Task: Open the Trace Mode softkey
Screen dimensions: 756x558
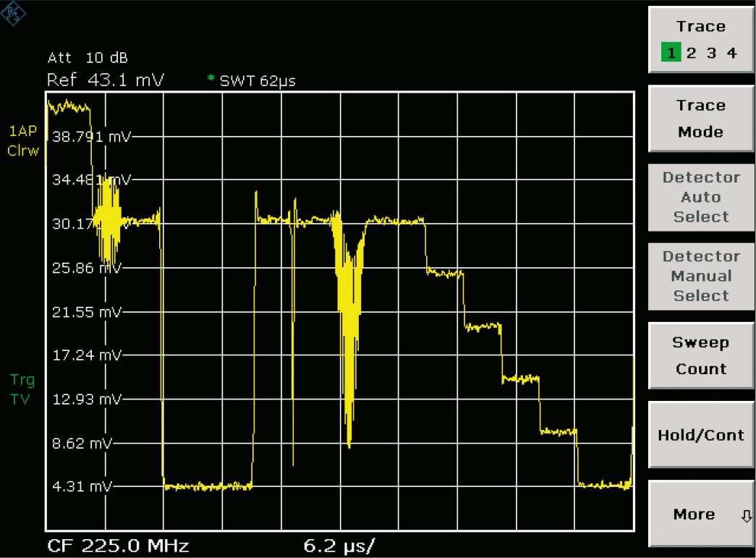Action: tap(700, 119)
